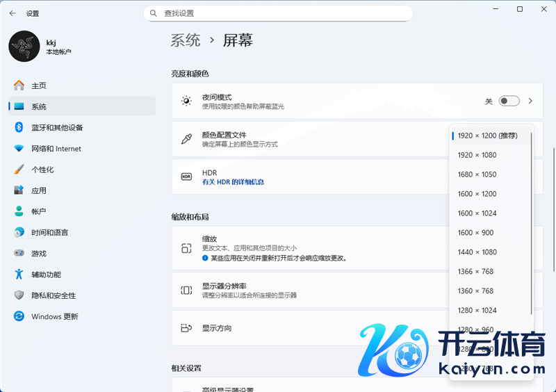This screenshot has height=392, width=556.
Task: Select Windows 更新 in sidebar
Action: pos(54,316)
